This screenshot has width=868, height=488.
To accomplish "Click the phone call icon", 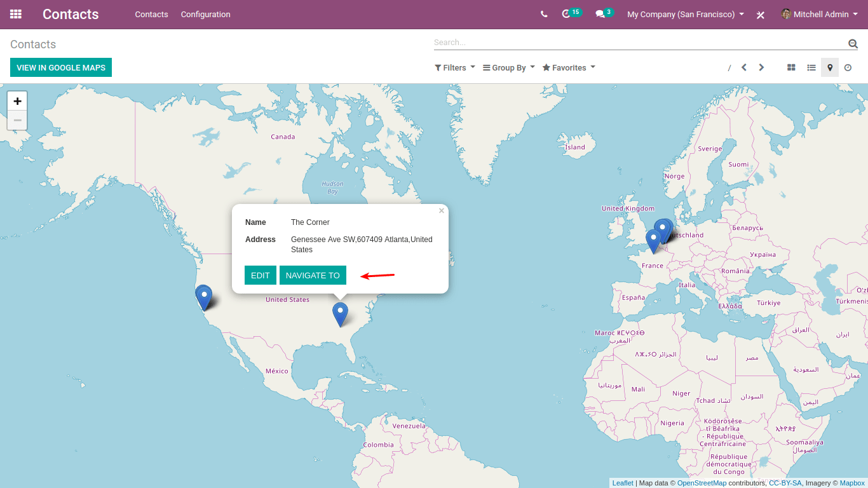I will point(544,14).
